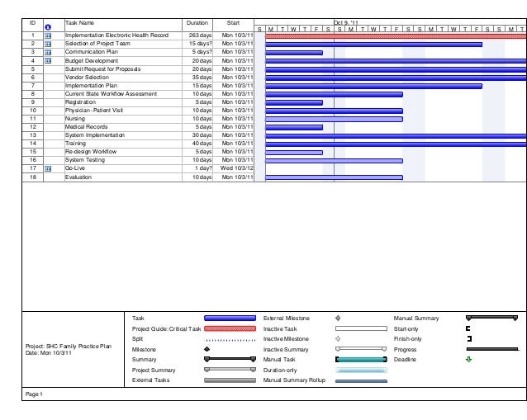527x420 pixels.
Task: Select the Nursing task name
Action: pos(75,119)
